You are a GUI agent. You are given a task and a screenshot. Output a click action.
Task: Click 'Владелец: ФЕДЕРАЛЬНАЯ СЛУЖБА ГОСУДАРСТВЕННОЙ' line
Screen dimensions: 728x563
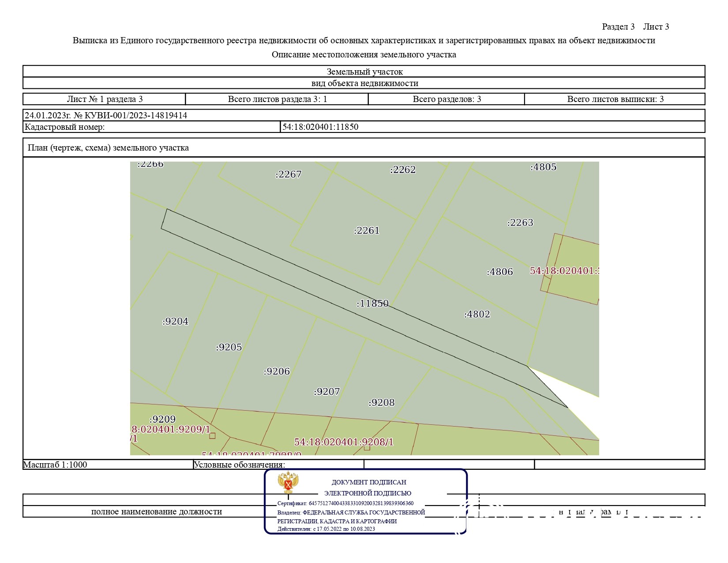[x=351, y=512]
